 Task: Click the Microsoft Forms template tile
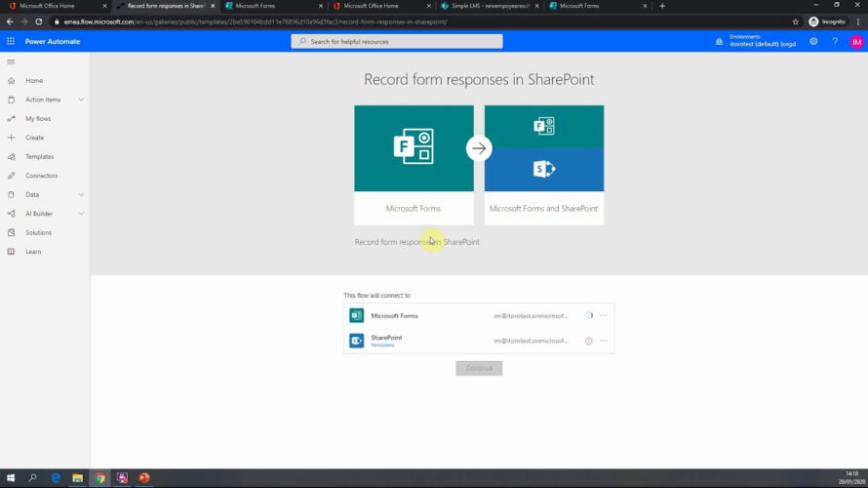(x=414, y=165)
